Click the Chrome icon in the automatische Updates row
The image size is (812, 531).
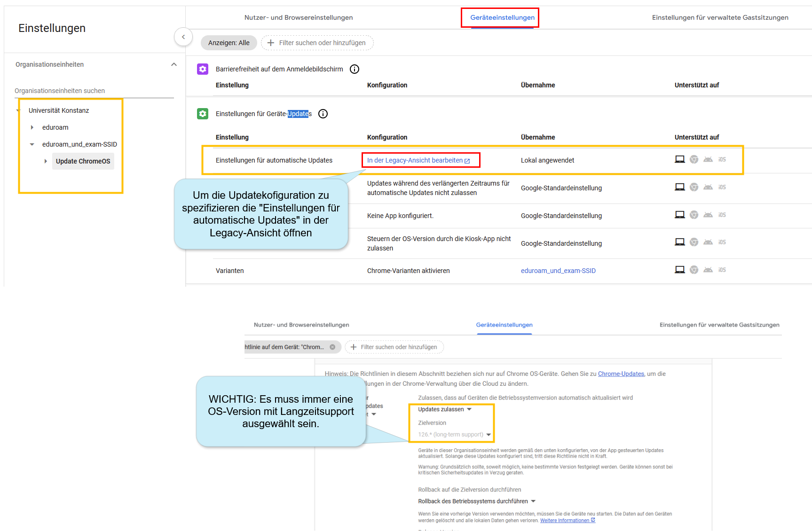694,159
